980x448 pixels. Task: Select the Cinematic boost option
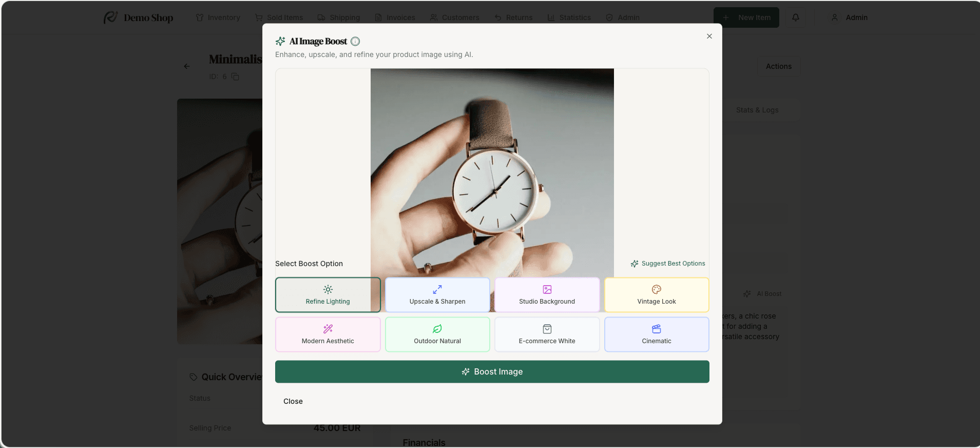(x=657, y=334)
